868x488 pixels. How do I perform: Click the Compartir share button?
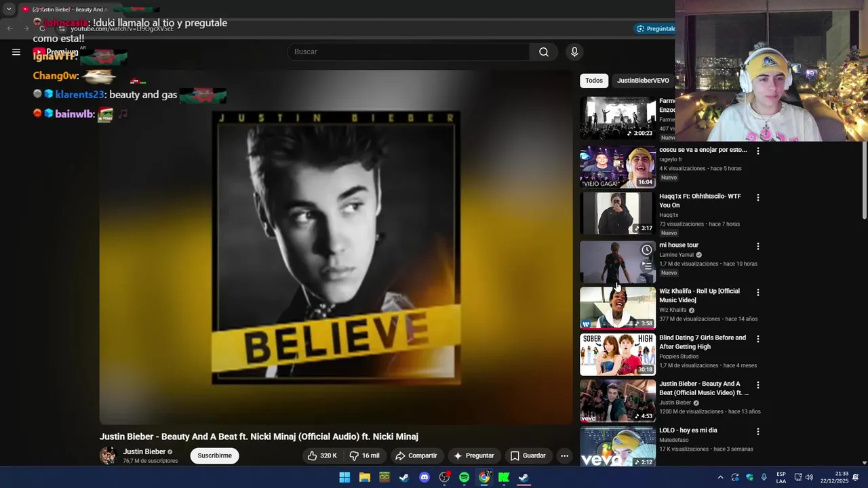click(416, 455)
